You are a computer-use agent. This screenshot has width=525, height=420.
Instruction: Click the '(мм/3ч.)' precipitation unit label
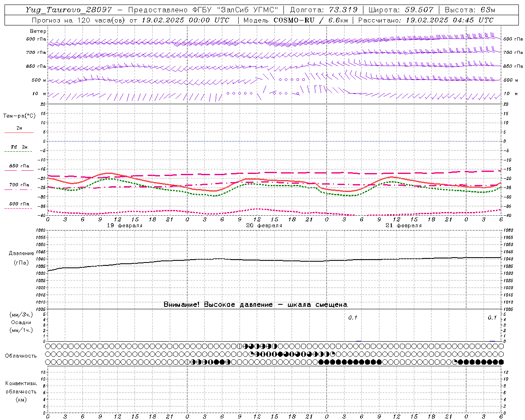click(21, 315)
